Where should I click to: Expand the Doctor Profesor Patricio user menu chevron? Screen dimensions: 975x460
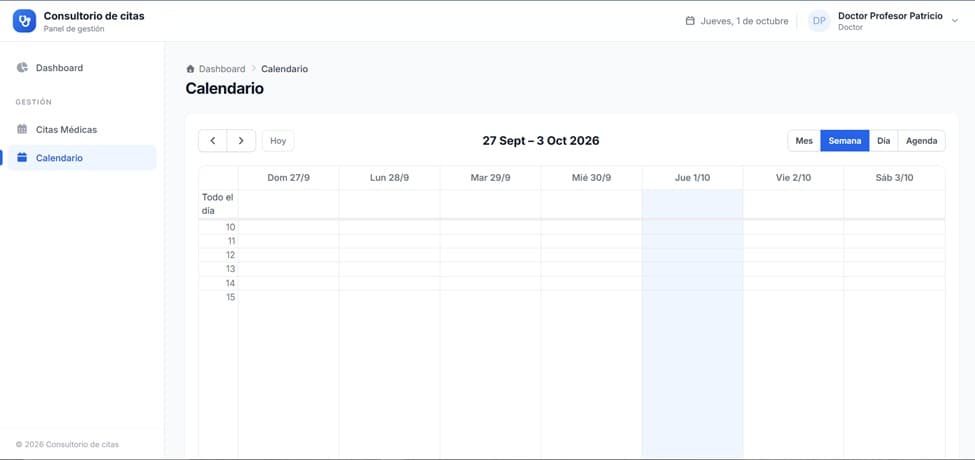(955, 21)
